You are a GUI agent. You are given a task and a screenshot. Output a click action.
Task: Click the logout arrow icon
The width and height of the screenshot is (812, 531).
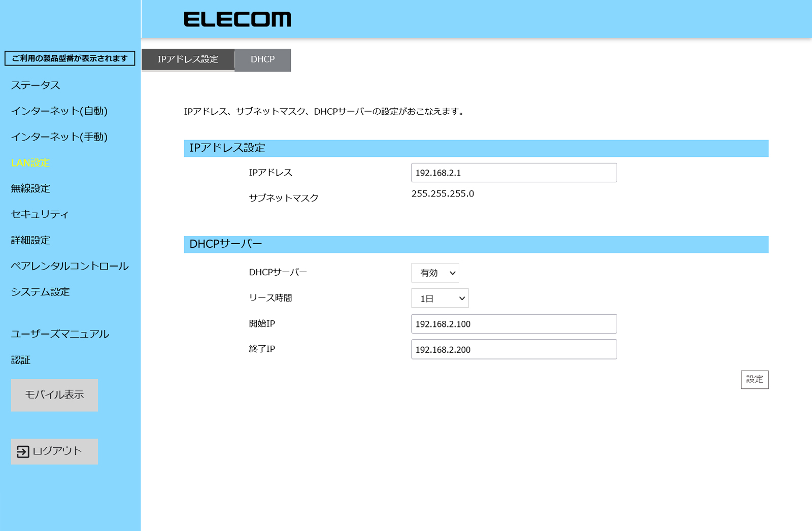point(23,451)
